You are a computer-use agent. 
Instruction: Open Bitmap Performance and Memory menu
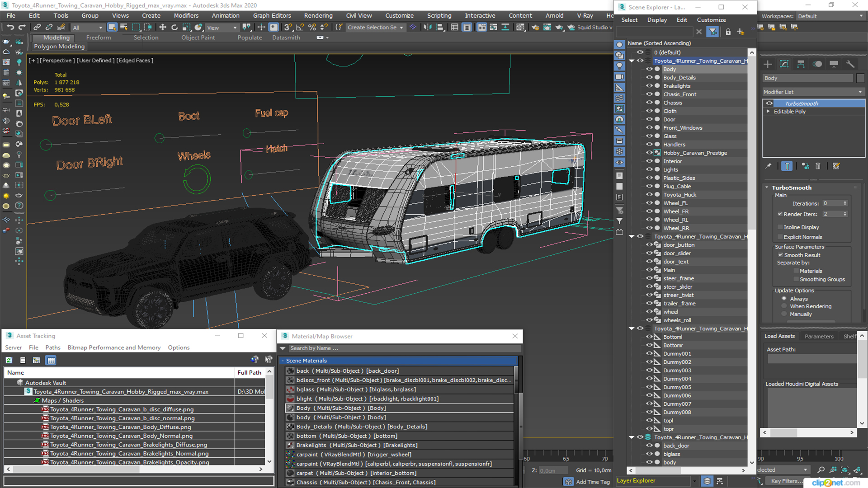114,347
